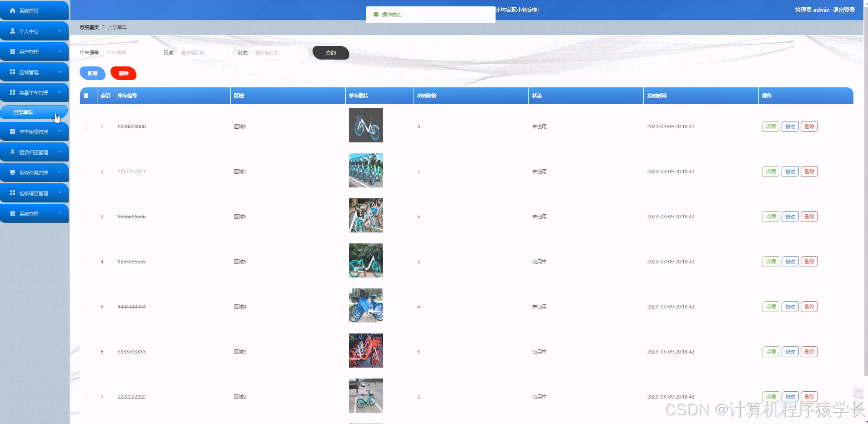Image resolution: width=868 pixels, height=424 pixels.
Task: Click the red 删除 batch button
Action: point(123,73)
